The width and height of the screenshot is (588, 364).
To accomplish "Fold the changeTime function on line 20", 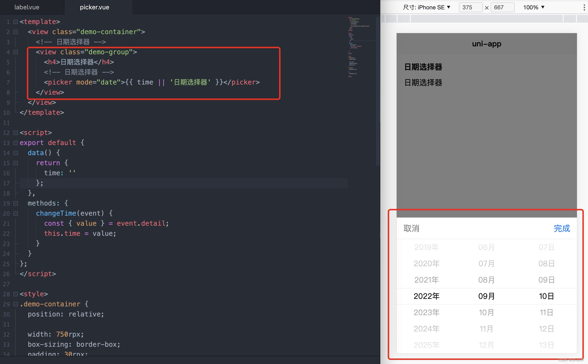I will [16, 213].
